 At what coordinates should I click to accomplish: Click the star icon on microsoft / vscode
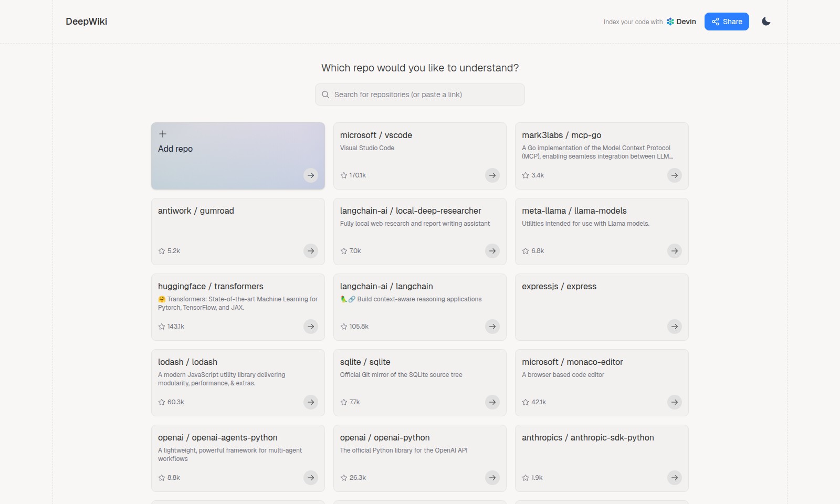point(344,175)
